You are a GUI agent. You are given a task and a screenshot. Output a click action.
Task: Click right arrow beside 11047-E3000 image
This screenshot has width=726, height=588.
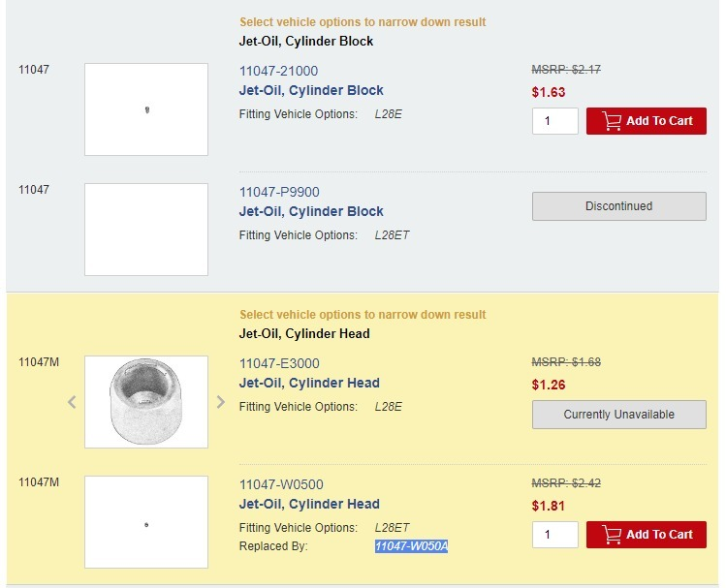221,402
